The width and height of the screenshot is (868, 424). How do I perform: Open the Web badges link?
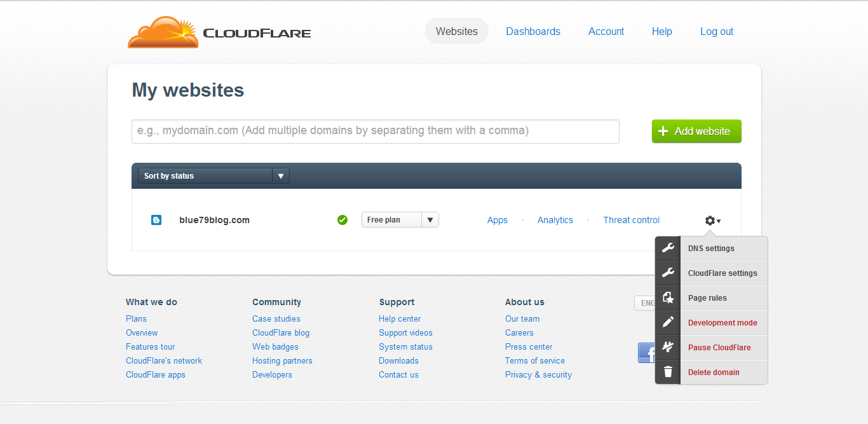pyautogui.click(x=275, y=346)
